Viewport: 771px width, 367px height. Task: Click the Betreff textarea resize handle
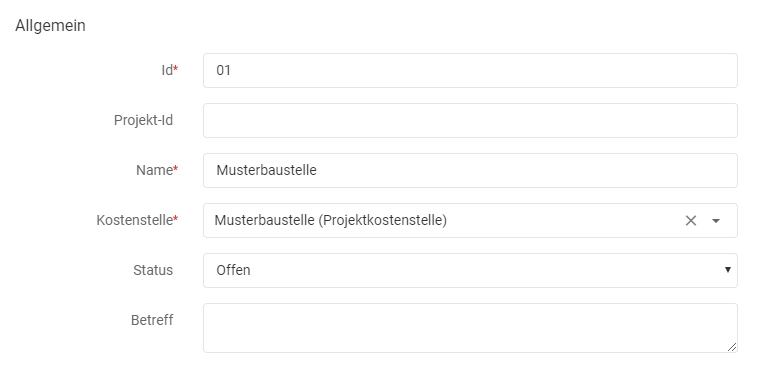(x=732, y=347)
